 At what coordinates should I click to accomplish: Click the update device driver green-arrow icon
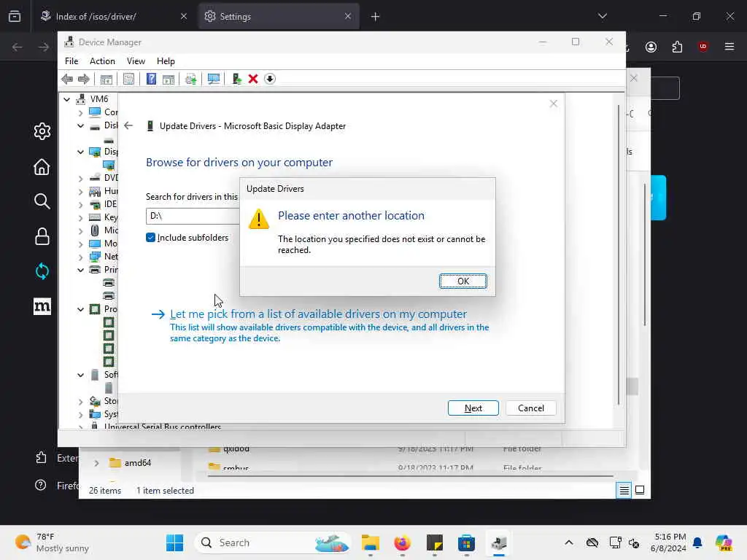[236, 79]
